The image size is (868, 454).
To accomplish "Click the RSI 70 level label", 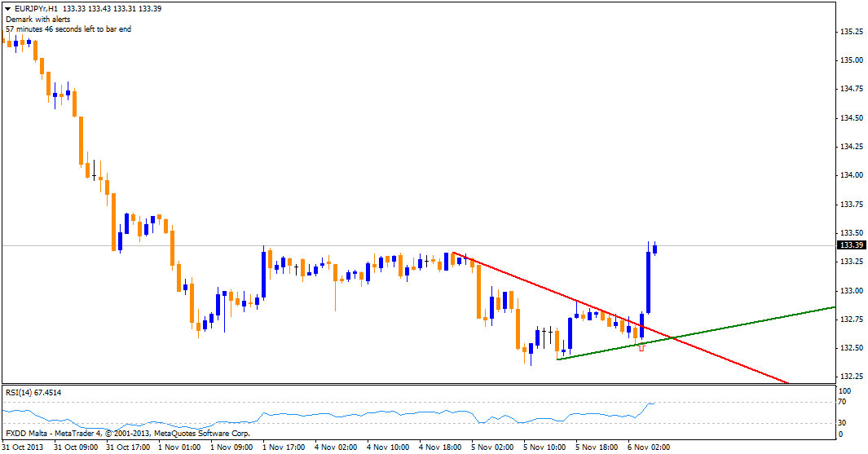I will tap(845, 403).
